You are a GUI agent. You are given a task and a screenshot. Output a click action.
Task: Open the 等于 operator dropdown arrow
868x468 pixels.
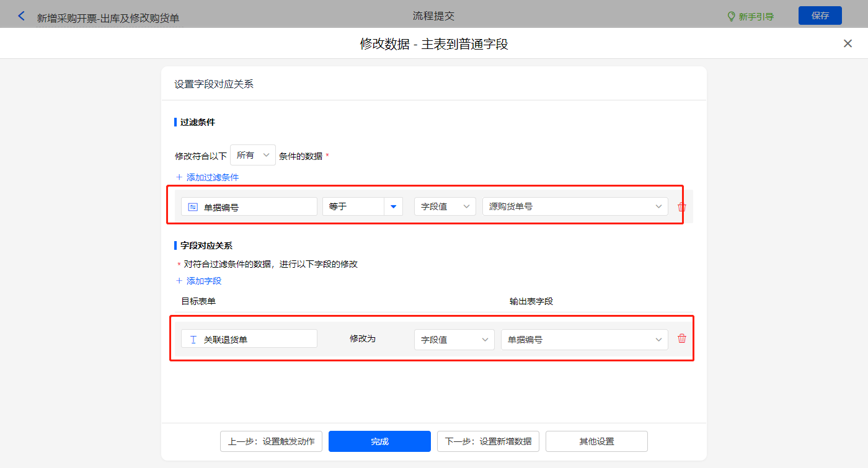[393, 206]
